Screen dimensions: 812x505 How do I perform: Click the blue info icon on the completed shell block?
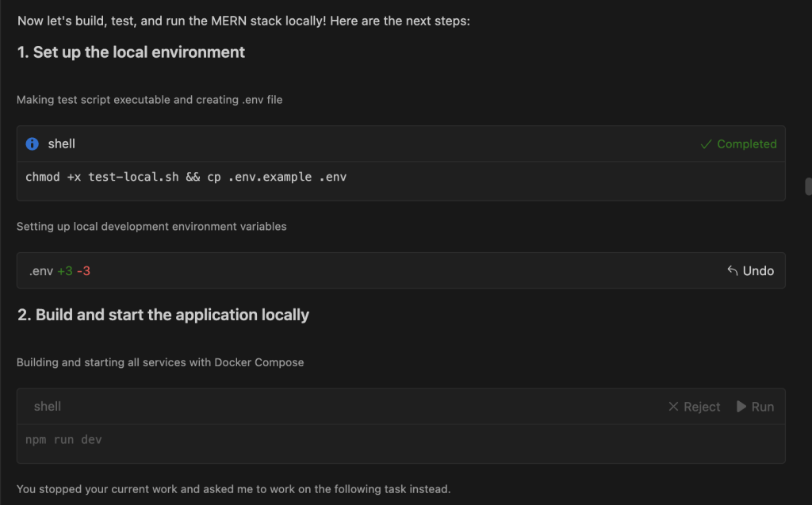click(x=32, y=143)
